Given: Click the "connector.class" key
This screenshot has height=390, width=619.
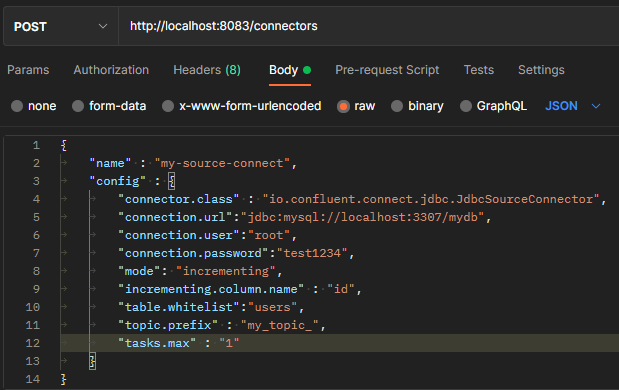Looking at the screenshot, I should tap(178, 199).
